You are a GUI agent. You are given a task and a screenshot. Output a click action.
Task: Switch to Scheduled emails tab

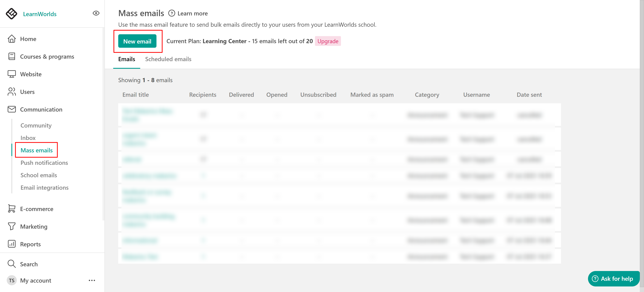point(168,59)
